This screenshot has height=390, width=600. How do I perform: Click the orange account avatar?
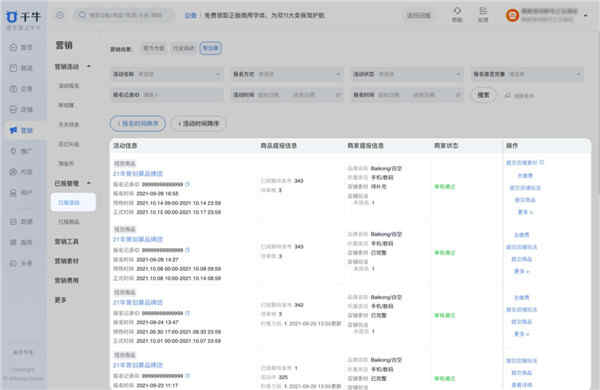click(x=512, y=15)
